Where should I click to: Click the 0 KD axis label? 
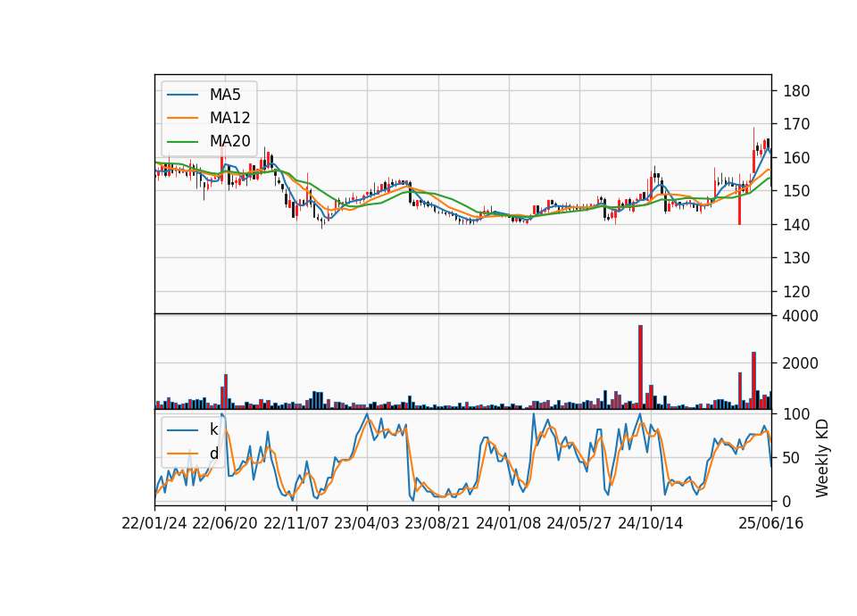click(787, 501)
